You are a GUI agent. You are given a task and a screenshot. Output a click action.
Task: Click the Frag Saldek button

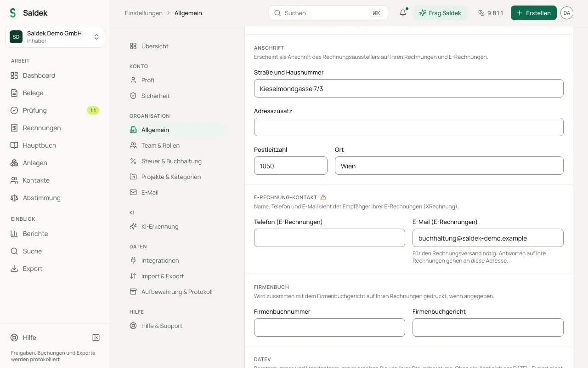pos(441,13)
